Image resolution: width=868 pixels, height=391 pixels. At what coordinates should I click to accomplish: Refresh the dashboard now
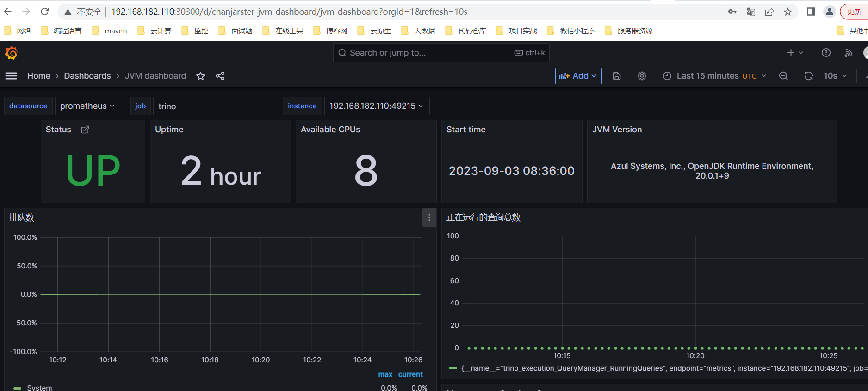[x=809, y=76]
